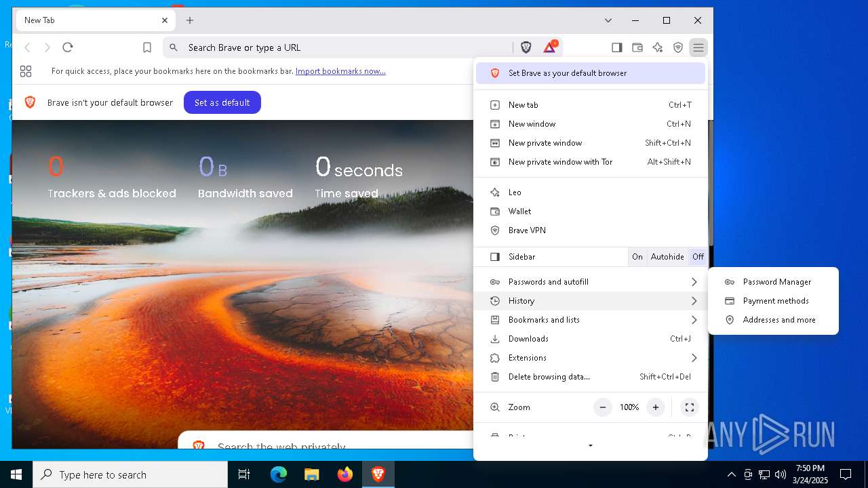Click the 100% zoom level value
Image resolution: width=868 pixels, height=488 pixels.
click(629, 407)
